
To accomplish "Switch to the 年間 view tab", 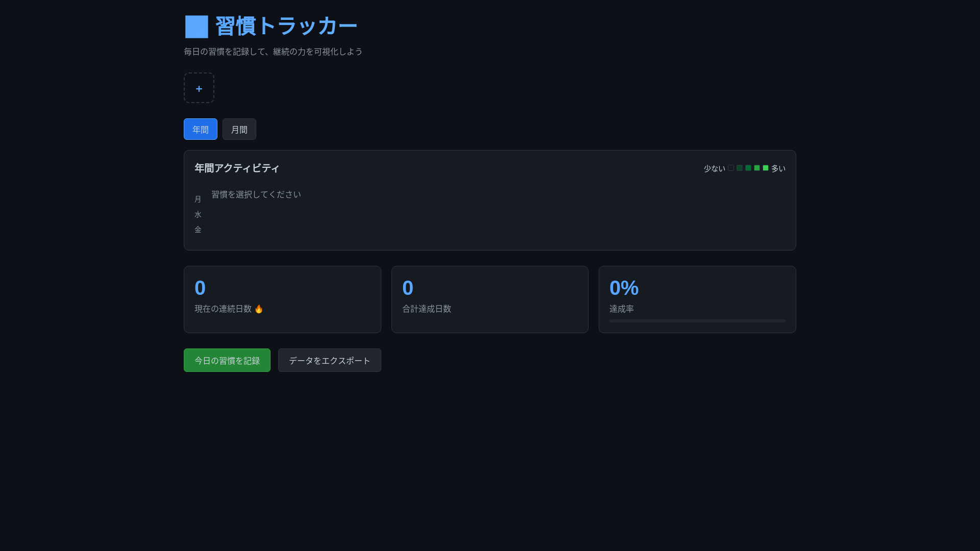I will click(x=201, y=129).
